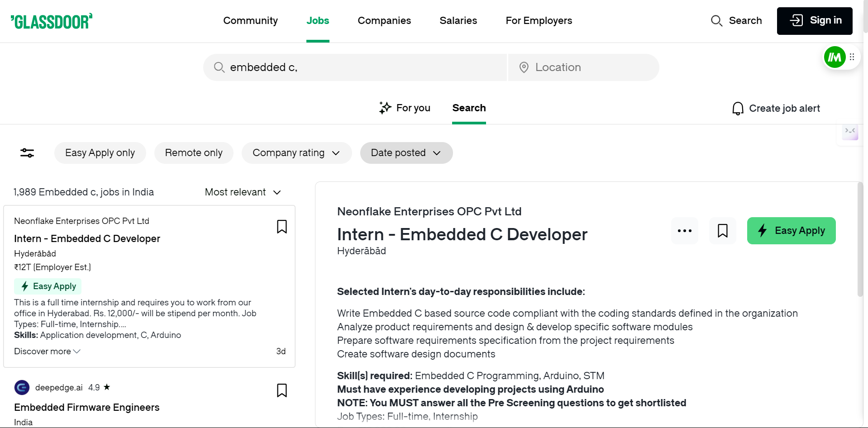Open the Date posted dropdown
This screenshot has height=428, width=868.
[406, 153]
